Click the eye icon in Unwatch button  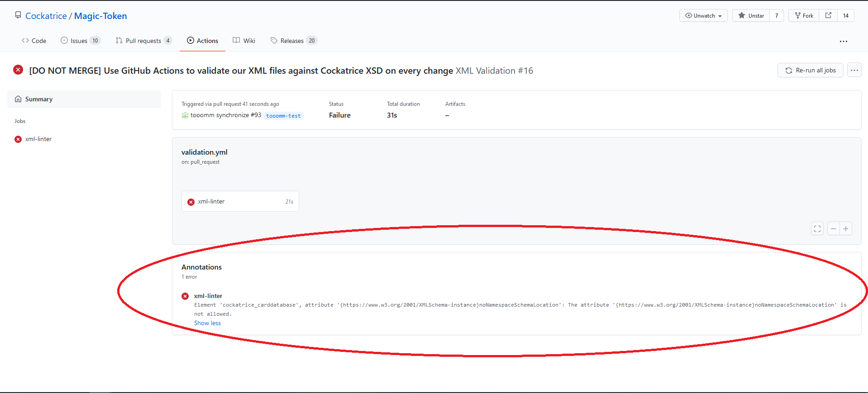689,15
